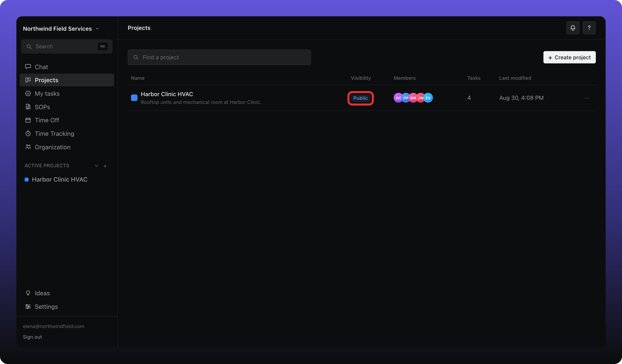Click the blue color square of Harbor Clinic HVAC row

(134, 98)
